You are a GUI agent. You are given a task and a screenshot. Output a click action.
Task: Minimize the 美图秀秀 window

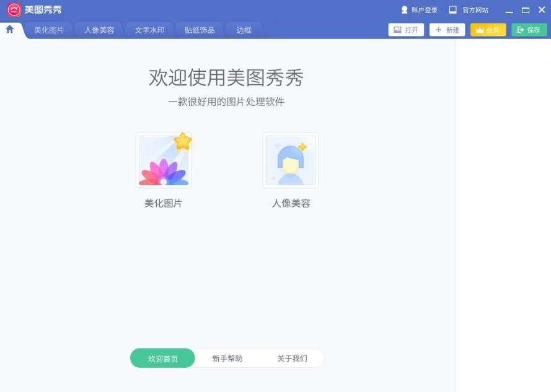pyautogui.click(x=509, y=10)
